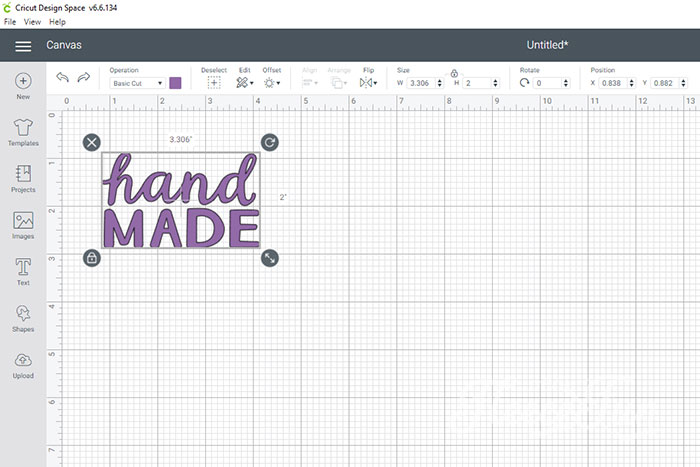Click the Deselect icon
700x467 pixels.
tap(214, 83)
